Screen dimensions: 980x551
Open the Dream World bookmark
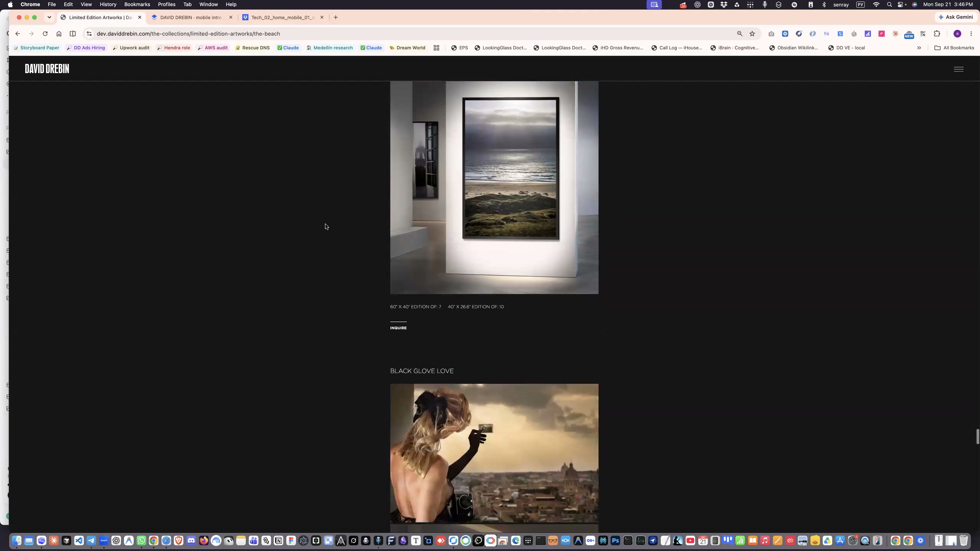(407, 48)
